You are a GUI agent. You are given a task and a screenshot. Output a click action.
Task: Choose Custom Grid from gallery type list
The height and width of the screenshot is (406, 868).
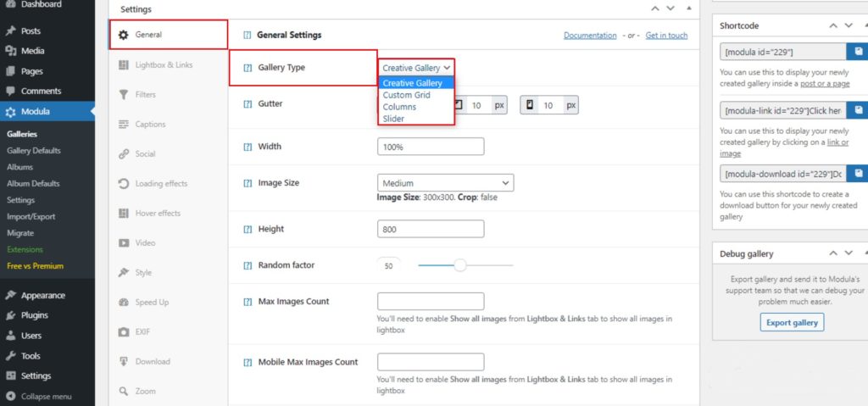[406, 95]
